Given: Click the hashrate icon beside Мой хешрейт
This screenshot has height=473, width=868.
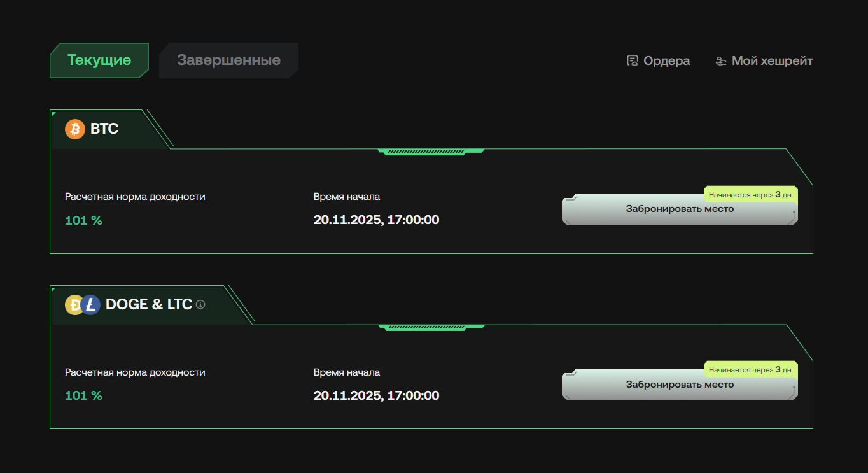Looking at the screenshot, I should (720, 60).
